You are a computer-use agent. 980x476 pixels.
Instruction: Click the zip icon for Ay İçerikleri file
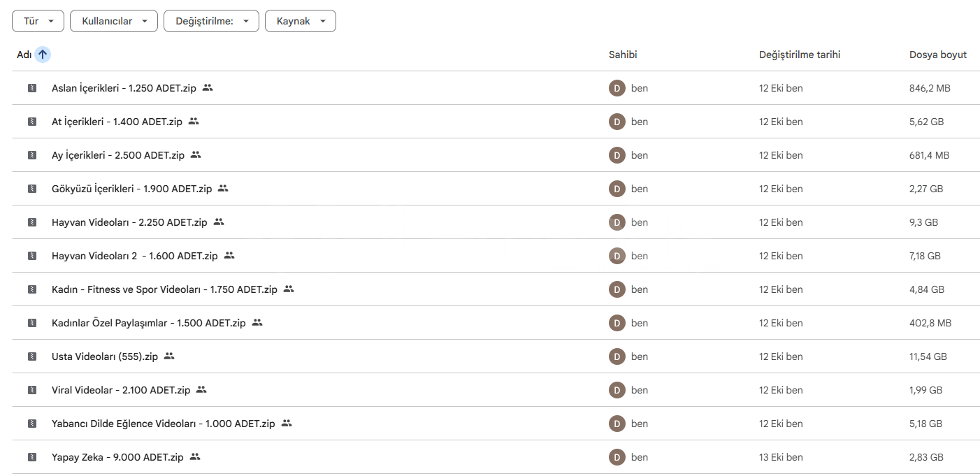(x=31, y=155)
